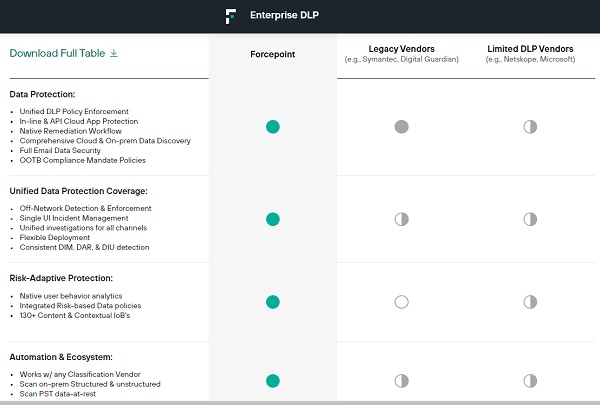Click 'Consistent DIM, DAR, & DIU detection' bullet
This screenshot has width=600, height=405.
point(85,247)
